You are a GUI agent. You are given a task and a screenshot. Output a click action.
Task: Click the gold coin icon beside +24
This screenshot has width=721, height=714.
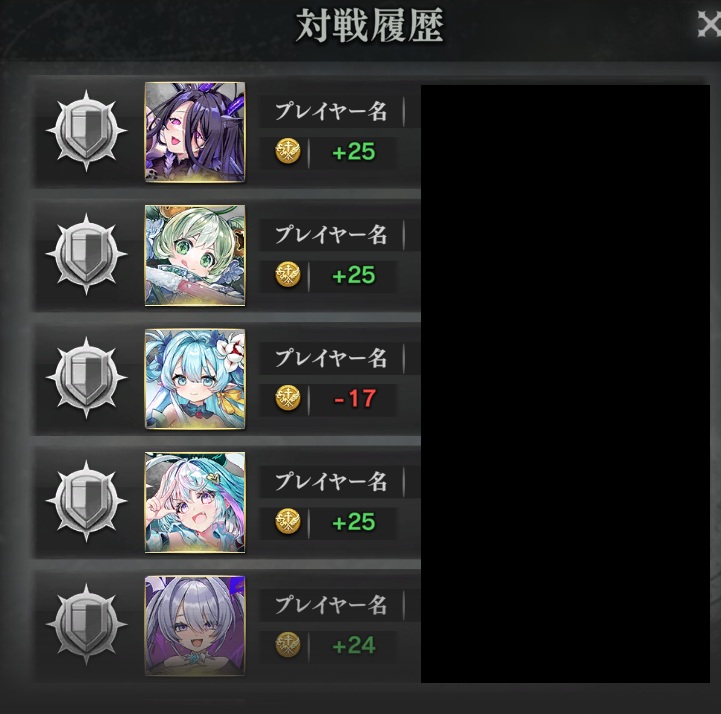pos(288,645)
